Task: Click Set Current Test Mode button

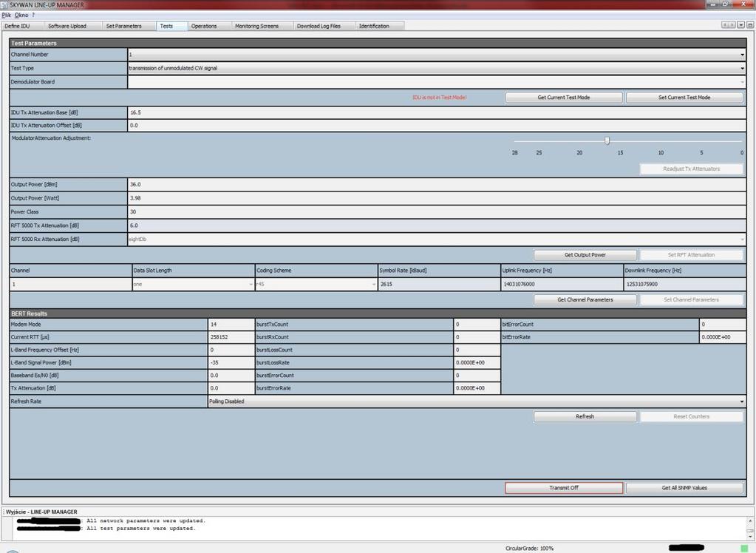Action: coord(684,98)
